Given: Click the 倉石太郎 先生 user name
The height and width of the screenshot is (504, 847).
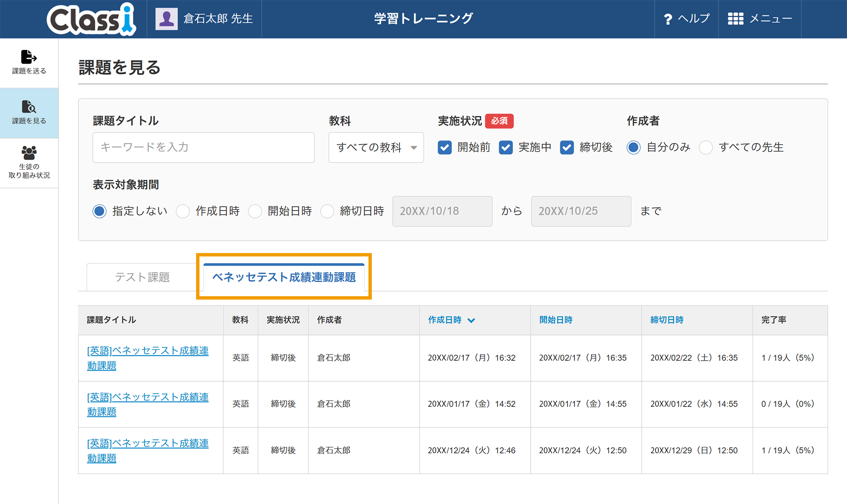Looking at the screenshot, I should pos(218,19).
